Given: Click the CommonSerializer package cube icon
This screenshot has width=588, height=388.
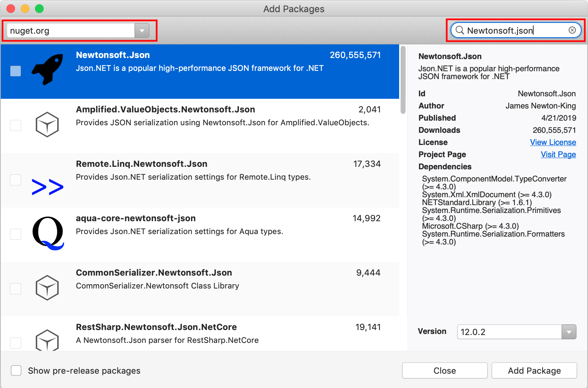Looking at the screenshot, I should point(47,287).
